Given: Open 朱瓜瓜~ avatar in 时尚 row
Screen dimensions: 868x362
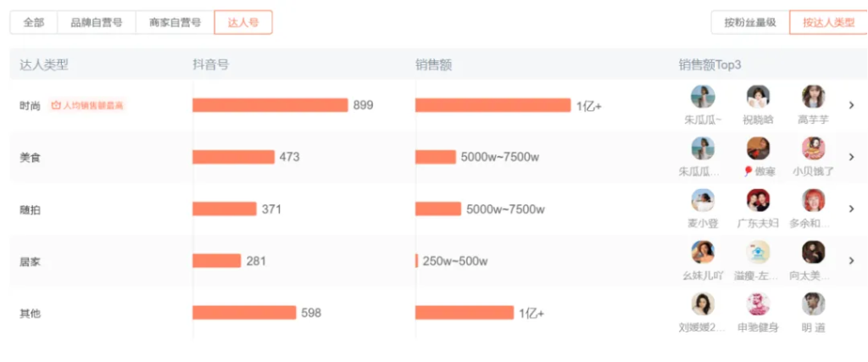Looking at the screenshot, I should tap(703, 97).
